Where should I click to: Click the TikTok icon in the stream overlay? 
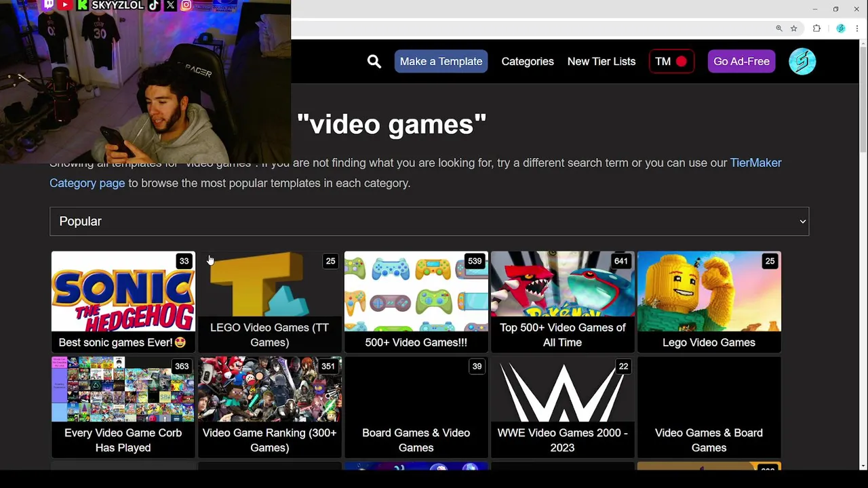pyautogui.click(x=154, y=5)
